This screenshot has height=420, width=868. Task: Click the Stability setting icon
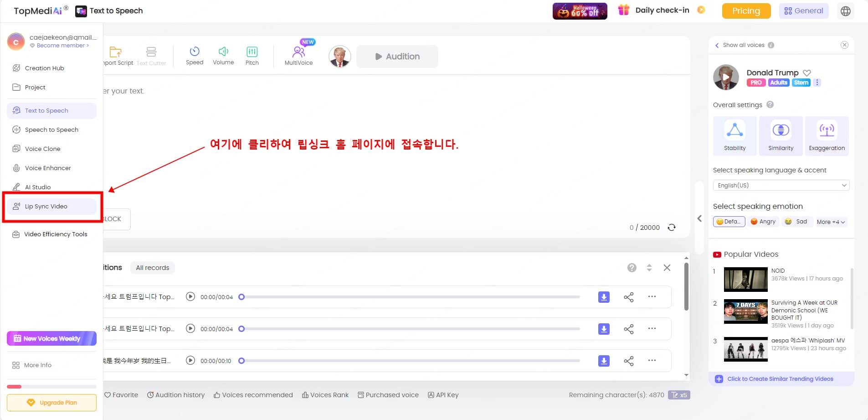[735, 130]
